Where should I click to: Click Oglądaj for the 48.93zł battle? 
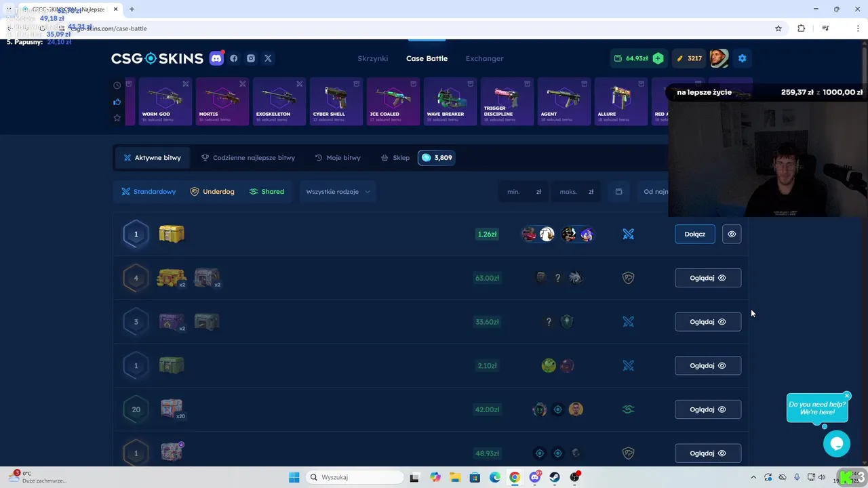coord(707,453)
